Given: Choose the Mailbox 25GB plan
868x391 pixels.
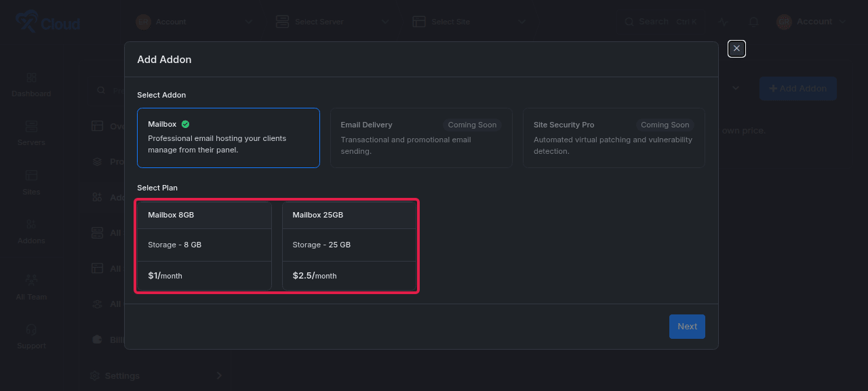Looking at the screenshot, I should (x=349, y=246).
